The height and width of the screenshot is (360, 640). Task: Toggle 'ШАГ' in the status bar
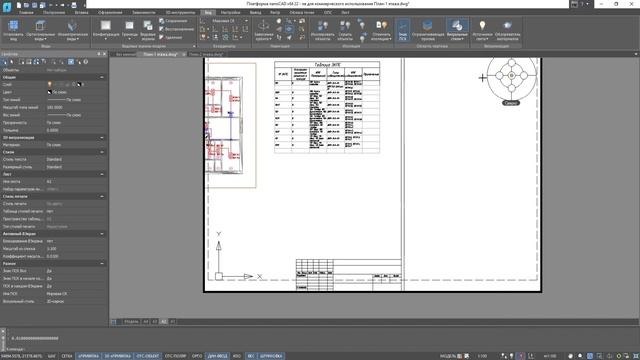click(x=52, y=356)
